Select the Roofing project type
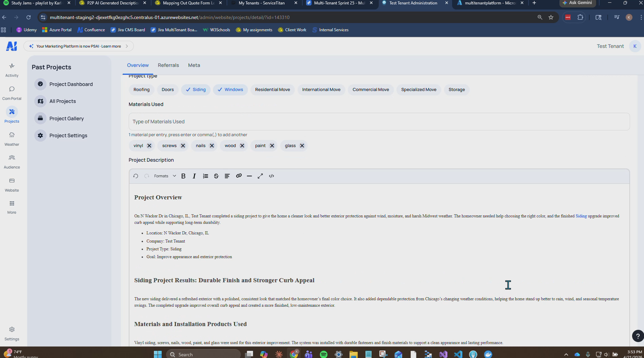Viewport: 644px width, 358px height. 141,90
